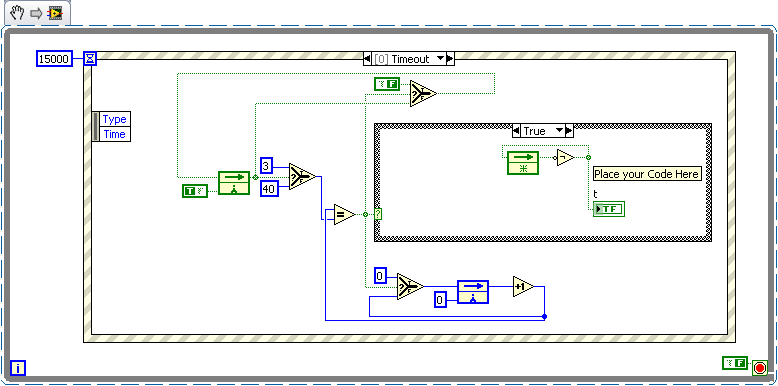Go to next event case arrow
Viewport: 778px width, 386px height.
click(450, 59)
